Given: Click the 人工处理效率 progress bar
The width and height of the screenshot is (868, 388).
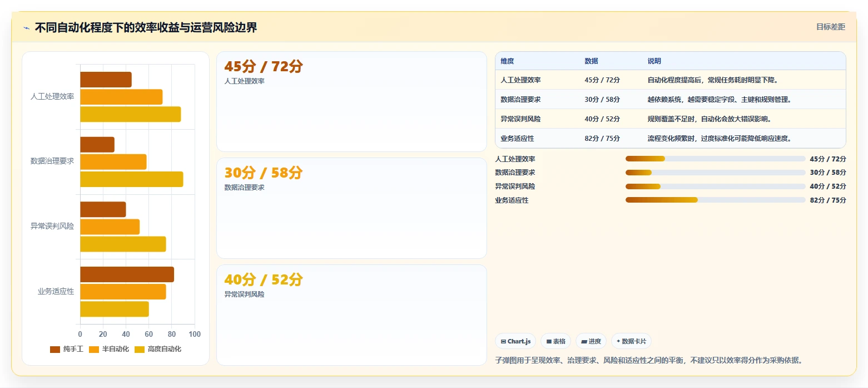Looking at the screenshot, I should pyautogui.click(x=715, y=159).
